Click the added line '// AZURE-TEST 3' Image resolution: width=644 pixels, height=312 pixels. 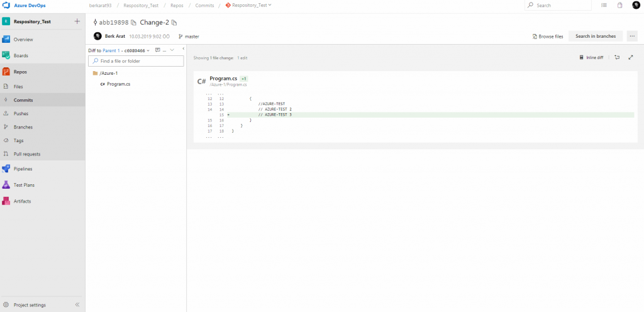pyautogui.click(x=275, y=115)
